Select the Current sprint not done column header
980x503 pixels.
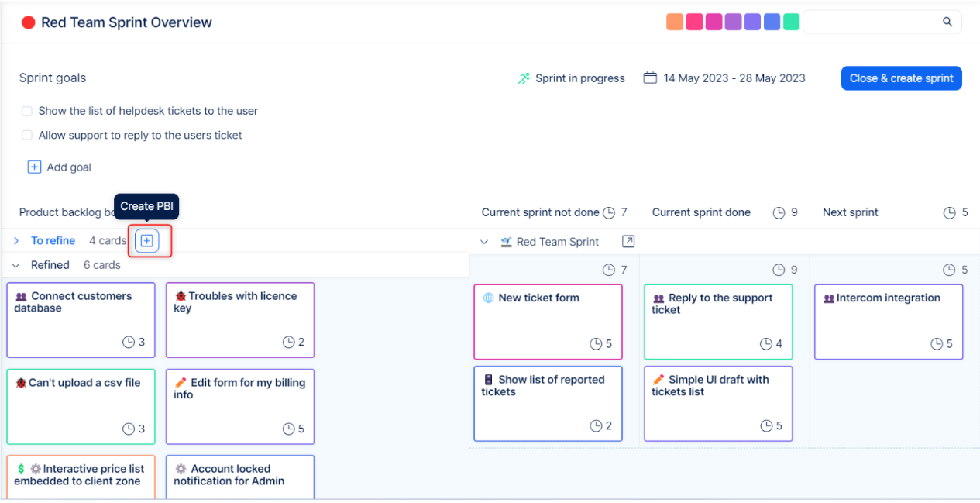[540, 212]
